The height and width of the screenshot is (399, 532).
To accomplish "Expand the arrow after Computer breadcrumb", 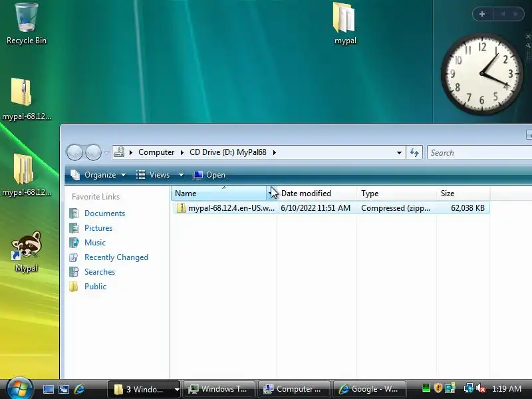I will 182,152.
